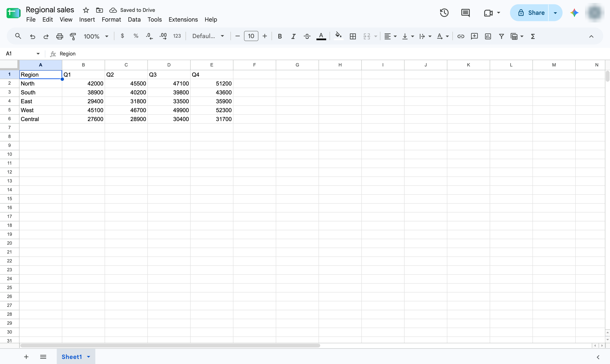Toggle italic formatting
Screen dimensions: 610x364
[x=293, y=36]
